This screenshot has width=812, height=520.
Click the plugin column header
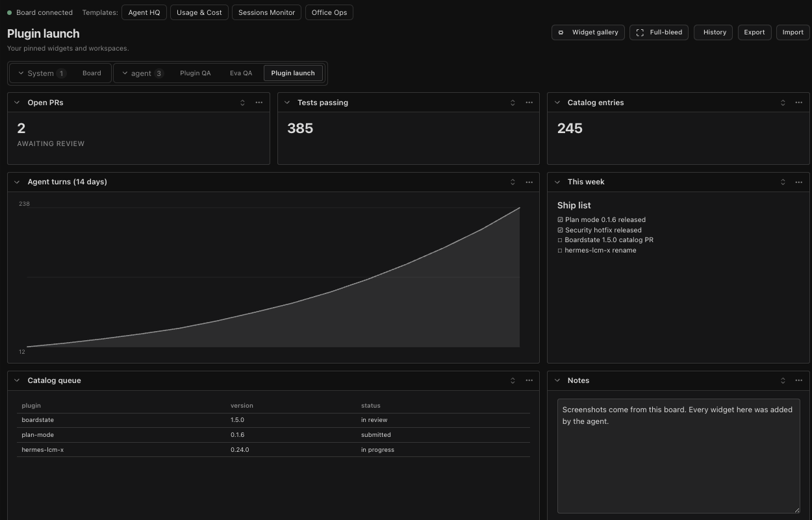tap(31, 406)
